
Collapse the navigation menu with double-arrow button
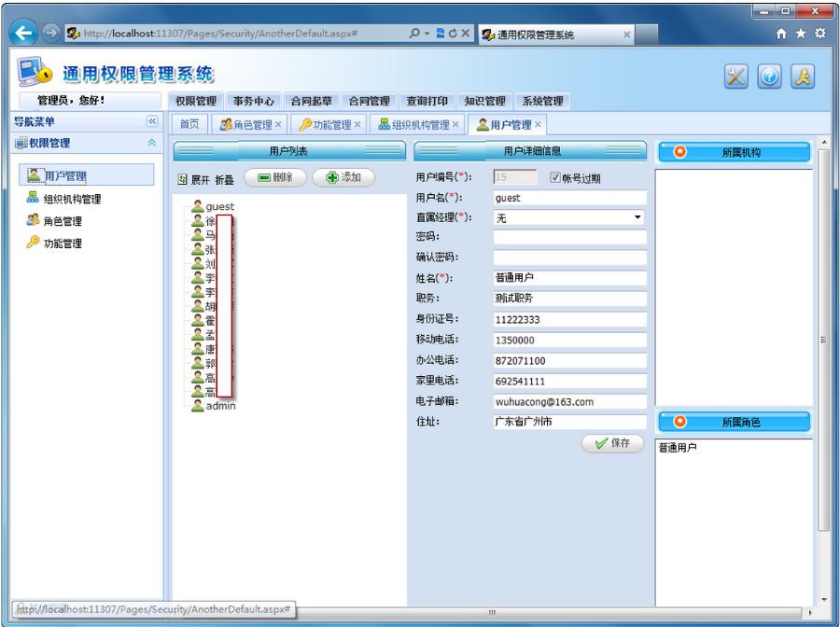pos(153,121)
